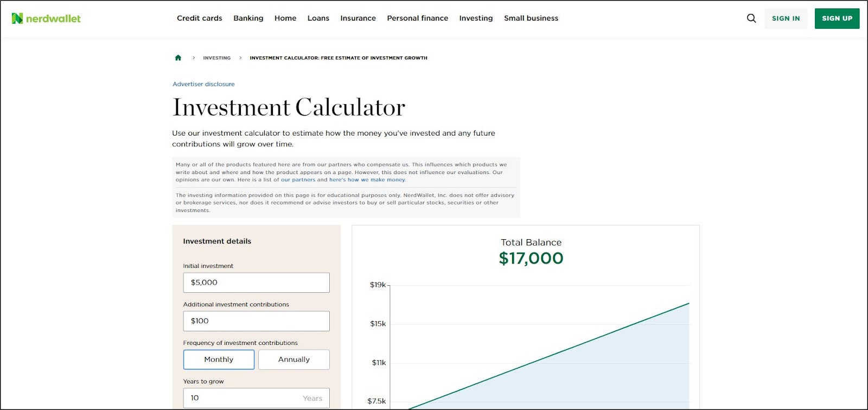Open the Investing menu

point(476,18)
